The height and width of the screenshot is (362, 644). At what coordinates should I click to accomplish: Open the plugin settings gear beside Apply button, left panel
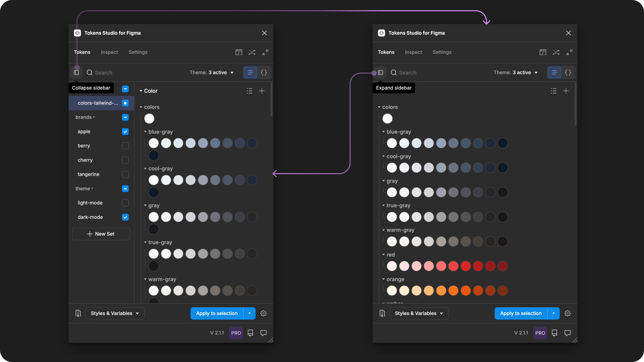(263, 313)
